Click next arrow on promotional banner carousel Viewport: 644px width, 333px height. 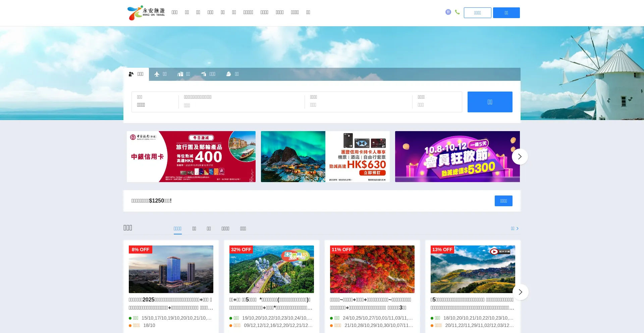[x=520, y=157]
